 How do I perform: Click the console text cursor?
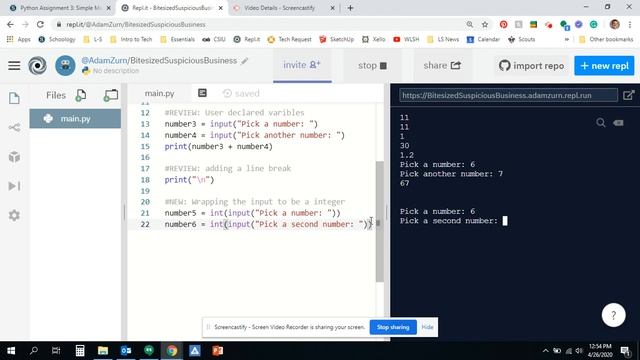pyautogui.click(x=505, y=221)
